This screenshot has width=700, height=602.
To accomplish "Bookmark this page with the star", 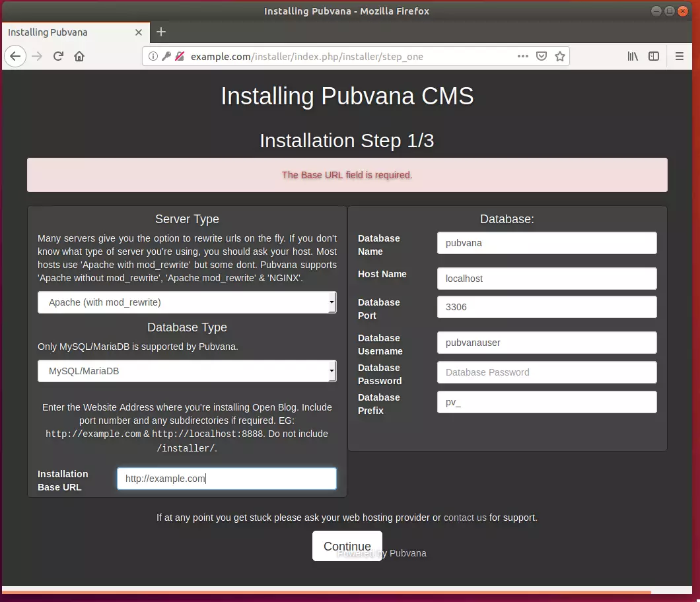I will coord(560,56).
